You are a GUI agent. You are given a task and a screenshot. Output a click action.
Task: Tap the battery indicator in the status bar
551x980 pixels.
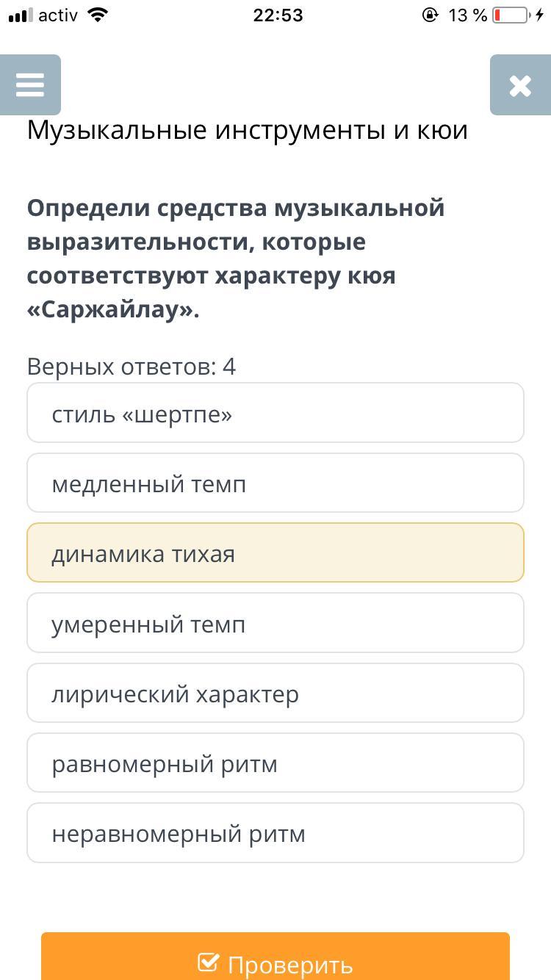coord(511,15)
